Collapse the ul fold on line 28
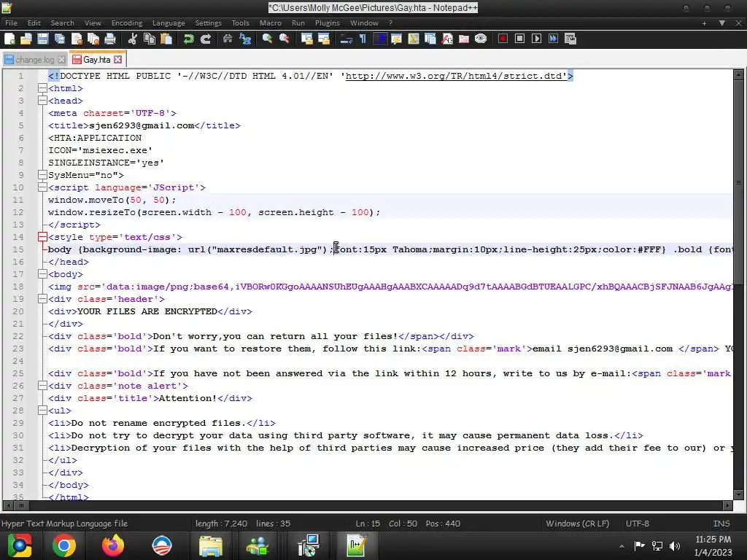Viewport: 747px width, 560px height. click(x=42, y=410)
